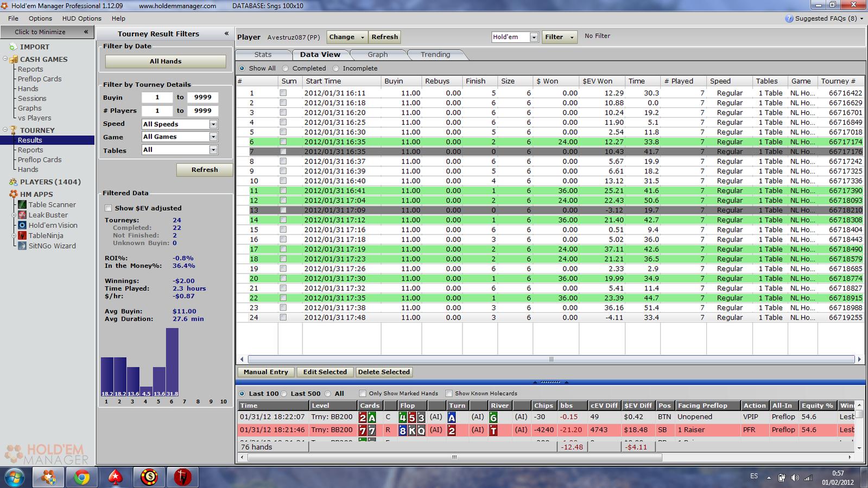
Task: Click the volume speaker tray icon
Action: coord(795,478)
